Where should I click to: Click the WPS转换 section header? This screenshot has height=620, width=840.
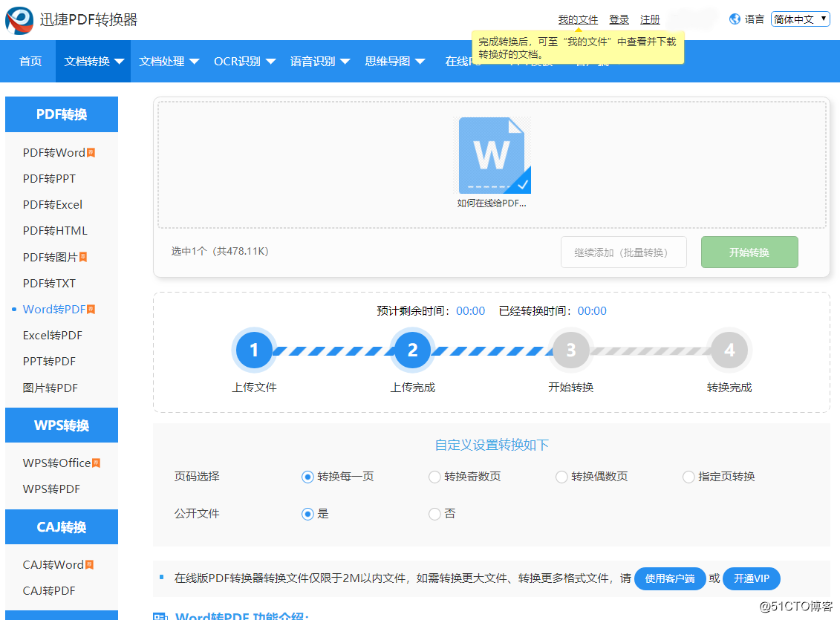point(62,425)
